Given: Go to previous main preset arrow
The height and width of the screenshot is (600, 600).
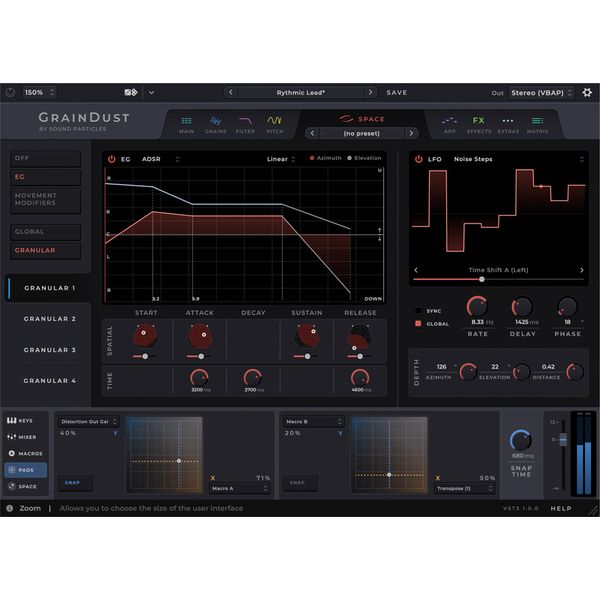Looking at the screenshot, I should pos(230,92).
